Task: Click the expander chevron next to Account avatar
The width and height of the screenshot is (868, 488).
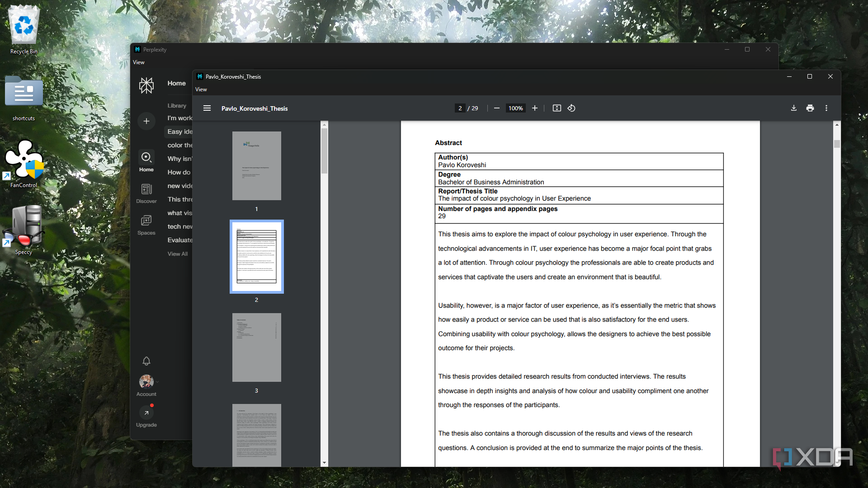Action: coord(157,382)
